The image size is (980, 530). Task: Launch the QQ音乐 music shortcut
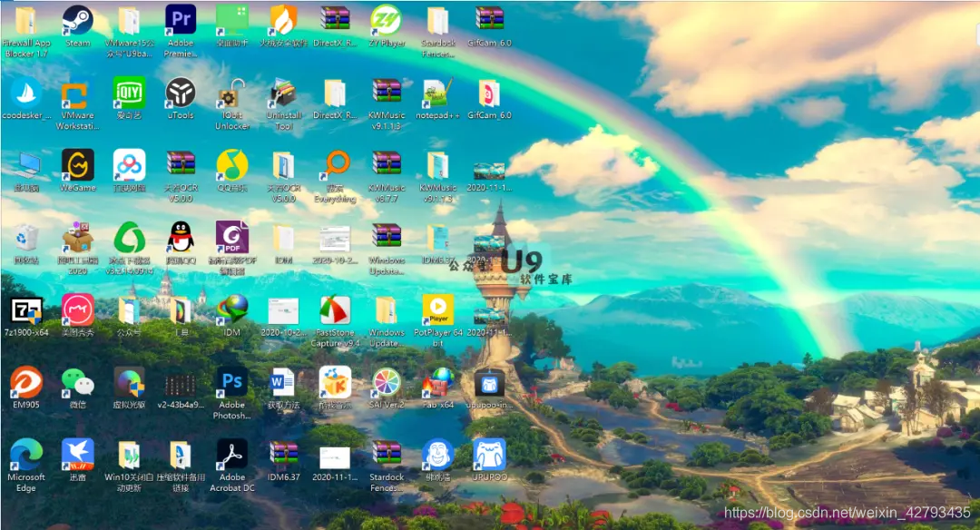[x=232, y=165]
